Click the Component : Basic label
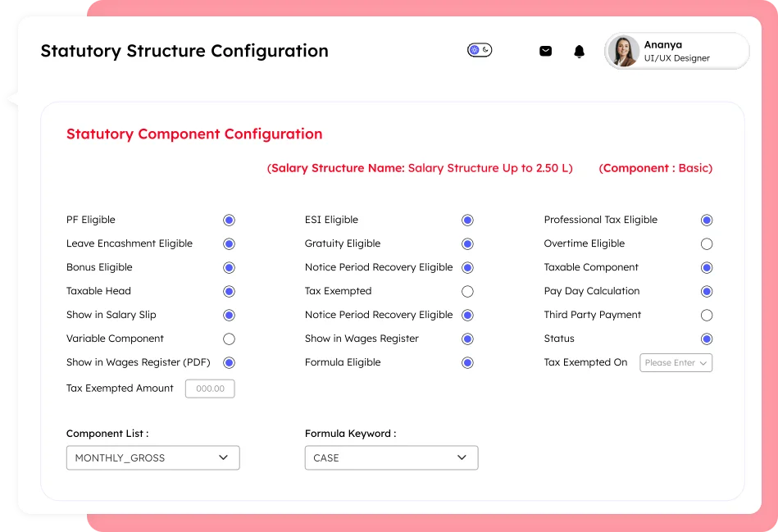The image size is (778, 532). (x=655, y=168)
